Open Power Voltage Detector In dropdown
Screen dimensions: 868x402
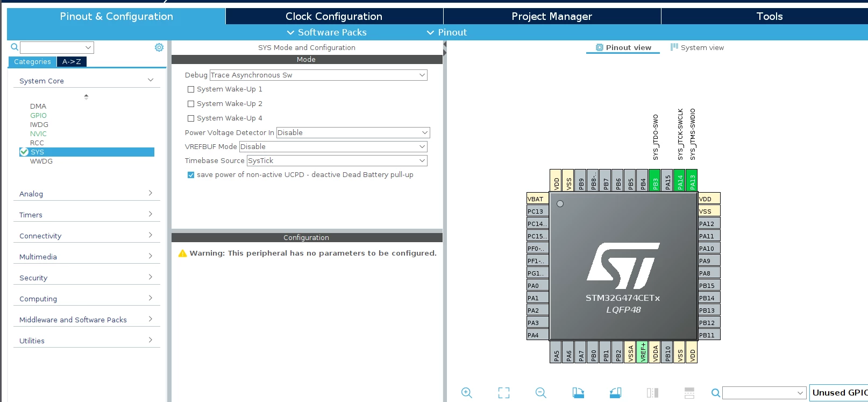point(353,132)
